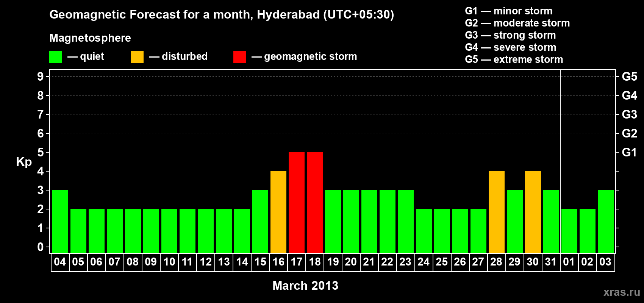This screenshot has width=644, height=303.
Task: Click the G3 label on right axis
Action: (630, 114)
